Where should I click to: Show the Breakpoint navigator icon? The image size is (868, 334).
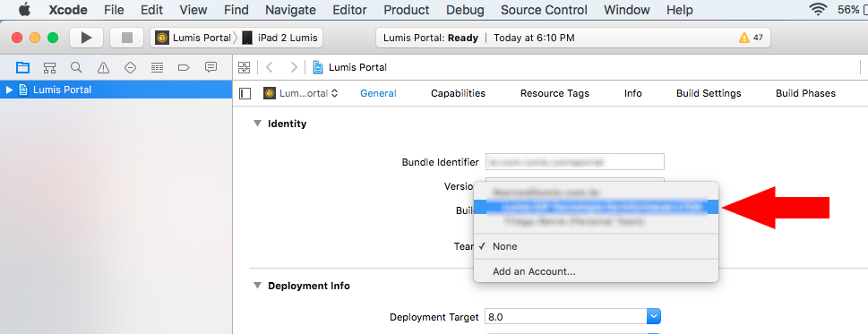[x=184, y=67]
